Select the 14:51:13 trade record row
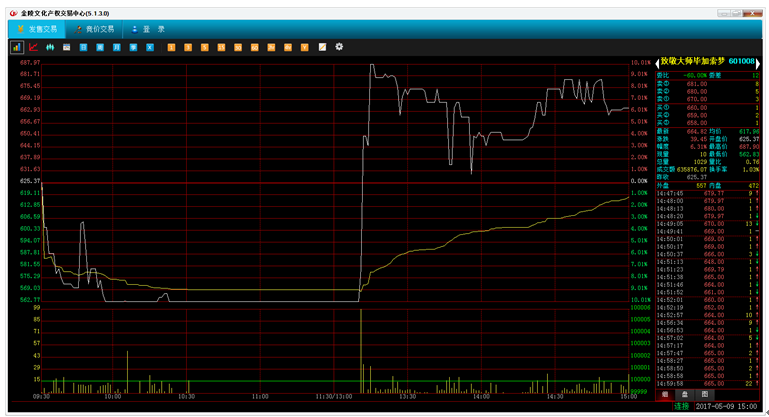Image resolution: width=769 pixels, height=417 pixels. tap(708, 262)
